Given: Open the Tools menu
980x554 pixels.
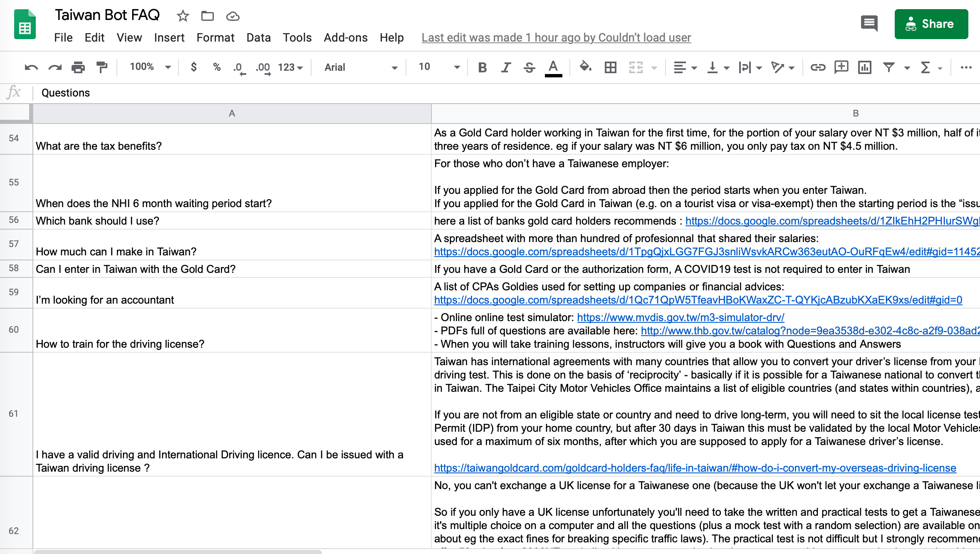Looking at the screenshot, I should [x=297, y=38].
